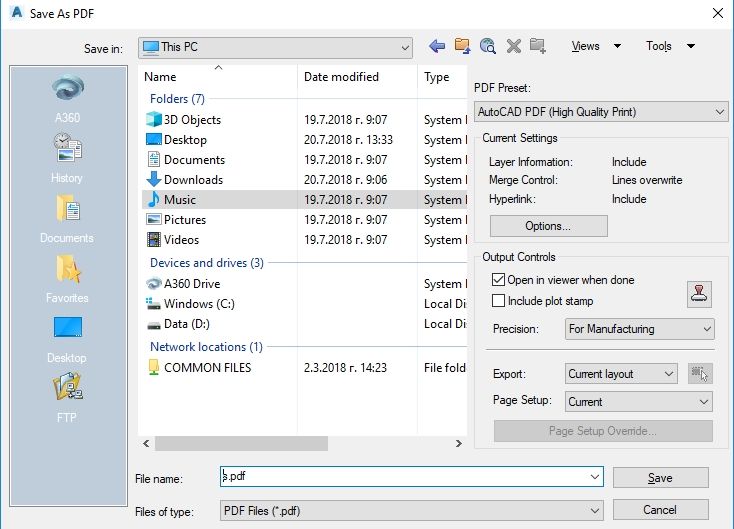The height and width of the screenshot is (529, 734).
Task: Click the horizontal scrollbar thumb
Action: point(241,443)
